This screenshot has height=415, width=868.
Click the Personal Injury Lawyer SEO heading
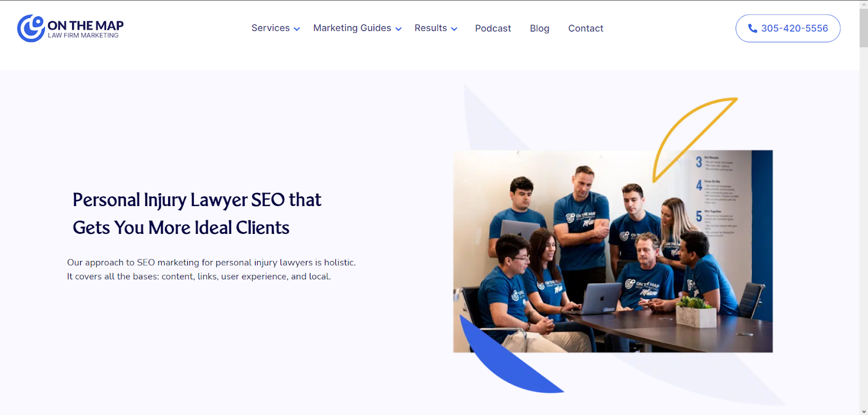pyautogui.click(x=197, y=214)
